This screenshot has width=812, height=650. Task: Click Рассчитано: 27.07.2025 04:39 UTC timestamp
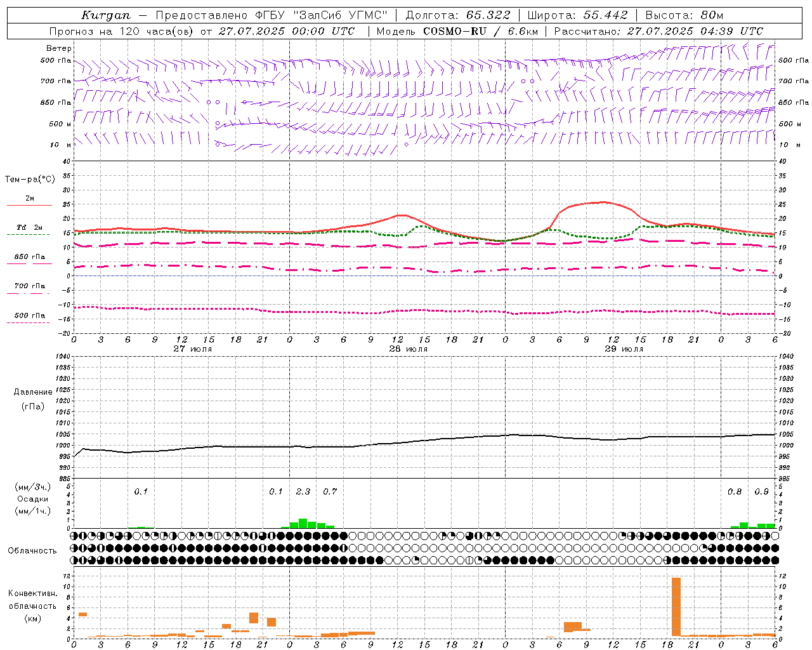tap(658, 31)
